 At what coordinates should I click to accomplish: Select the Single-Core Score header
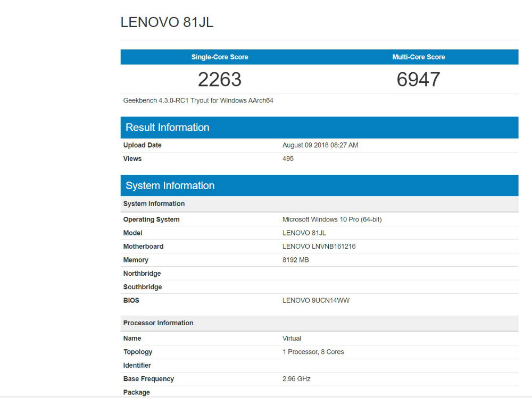[x=220, y=57]
